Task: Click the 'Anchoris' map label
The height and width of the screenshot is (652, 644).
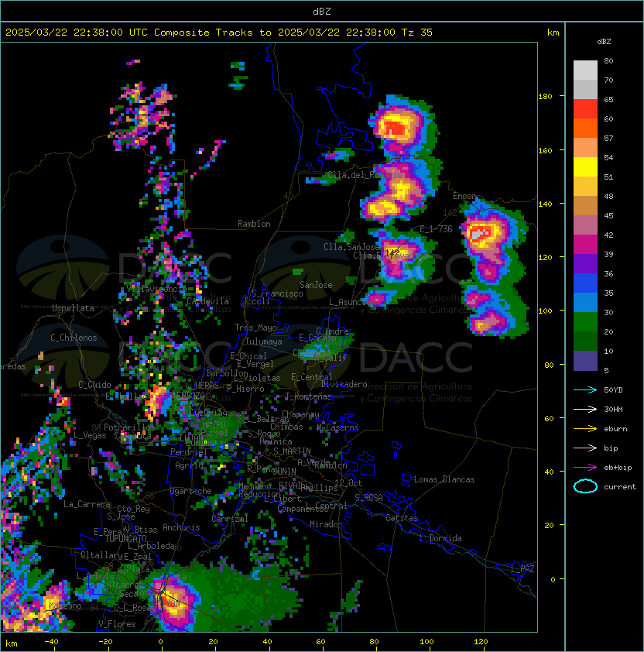Action: click(x=181, y=527)
